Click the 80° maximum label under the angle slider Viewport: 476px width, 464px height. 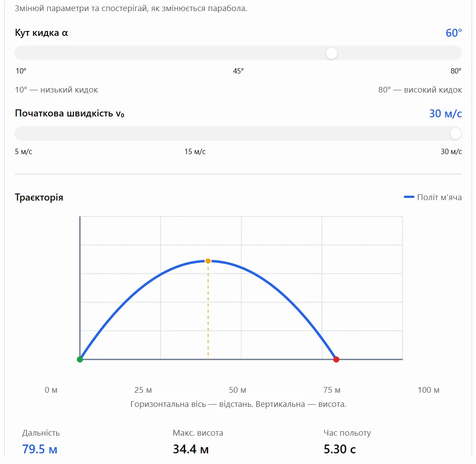456,71
